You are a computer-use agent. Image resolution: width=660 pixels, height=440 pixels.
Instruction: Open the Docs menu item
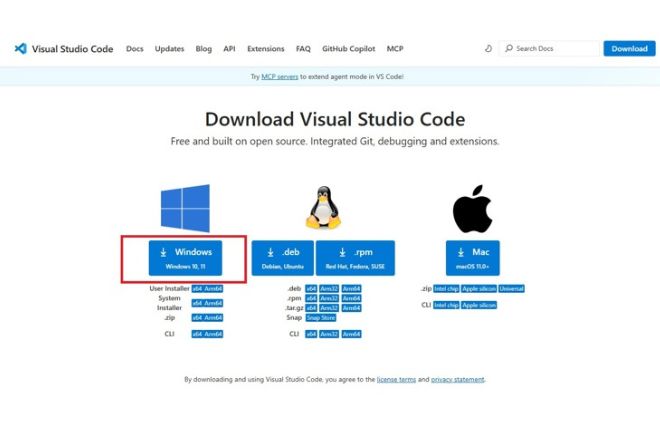[135, 48]
